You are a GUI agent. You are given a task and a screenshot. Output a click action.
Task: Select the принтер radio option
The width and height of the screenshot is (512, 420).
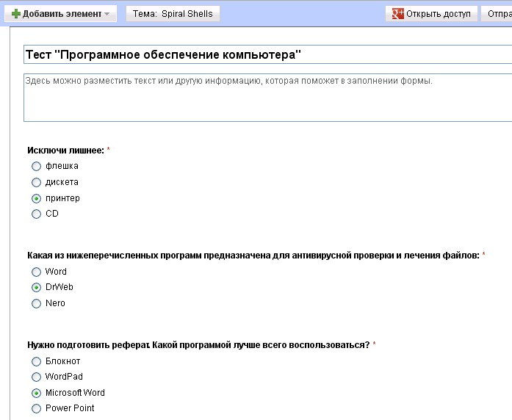coord(36,198)
